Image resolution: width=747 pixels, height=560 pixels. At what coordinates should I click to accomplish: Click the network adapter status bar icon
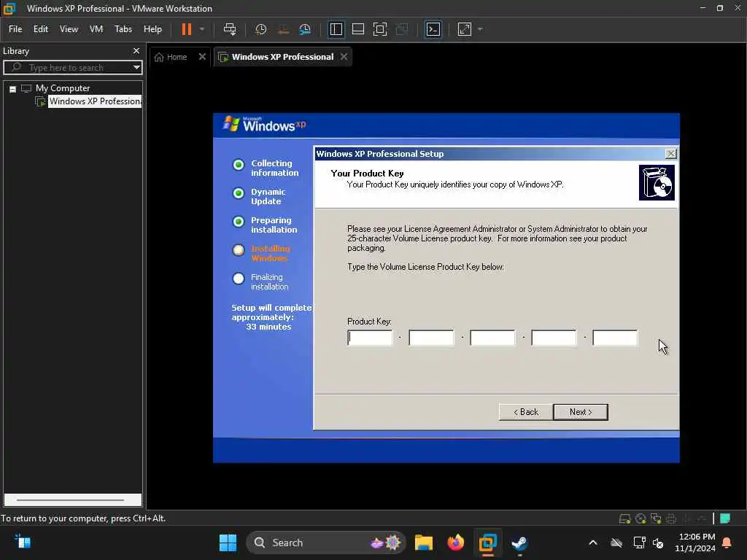[x=656, y=518]
